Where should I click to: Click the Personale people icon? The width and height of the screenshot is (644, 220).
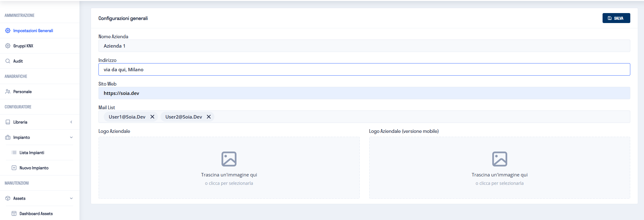pos(8,91)
